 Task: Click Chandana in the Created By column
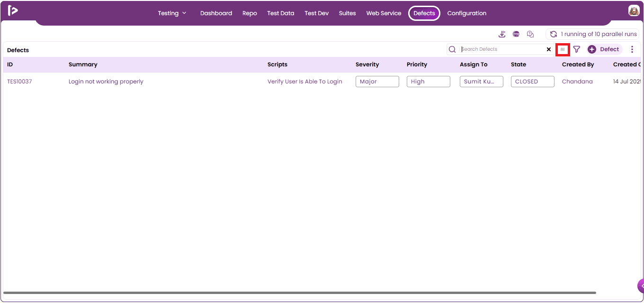577,82
